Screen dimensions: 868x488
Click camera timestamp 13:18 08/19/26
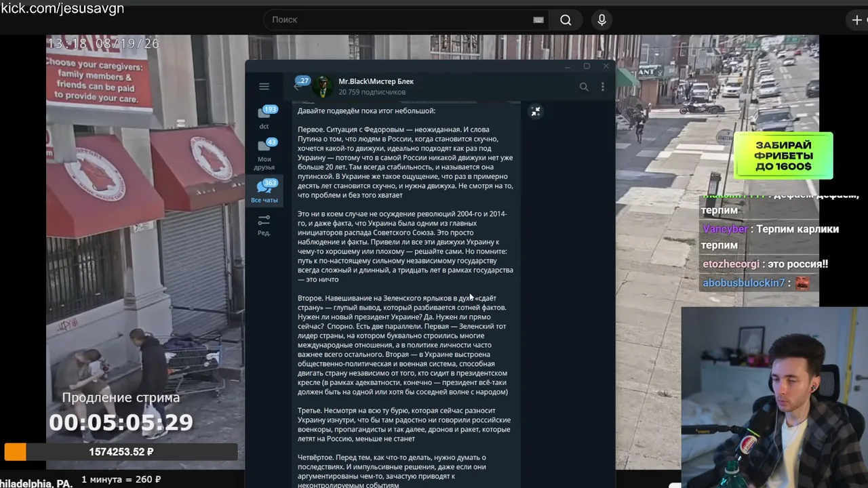point(104,43)
